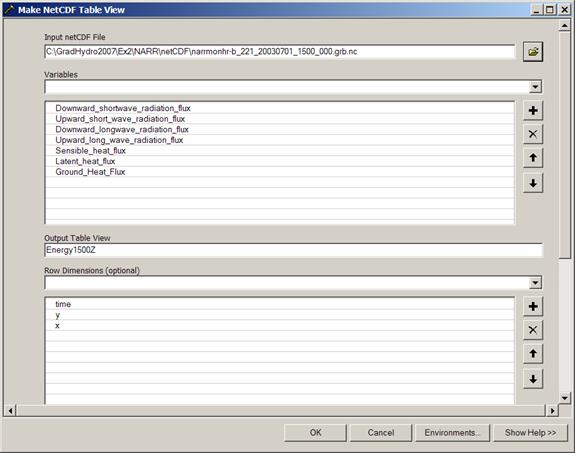Remove selected row dimension with X button

coord(533,330)
